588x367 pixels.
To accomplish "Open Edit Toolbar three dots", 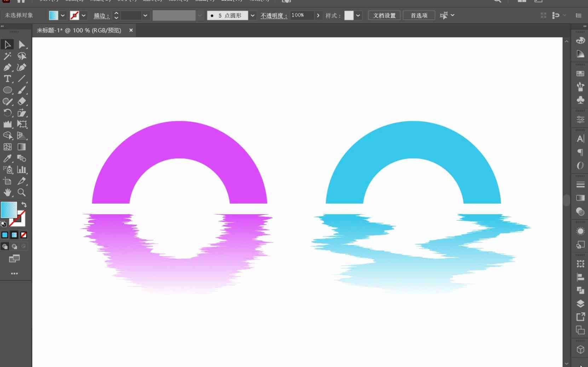I will click(x=14, y=273).
